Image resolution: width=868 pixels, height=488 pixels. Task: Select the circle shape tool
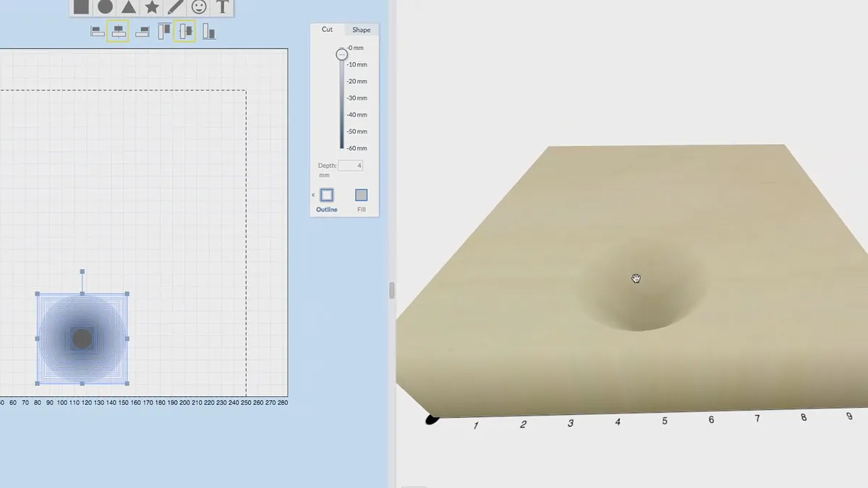[105, 7]
